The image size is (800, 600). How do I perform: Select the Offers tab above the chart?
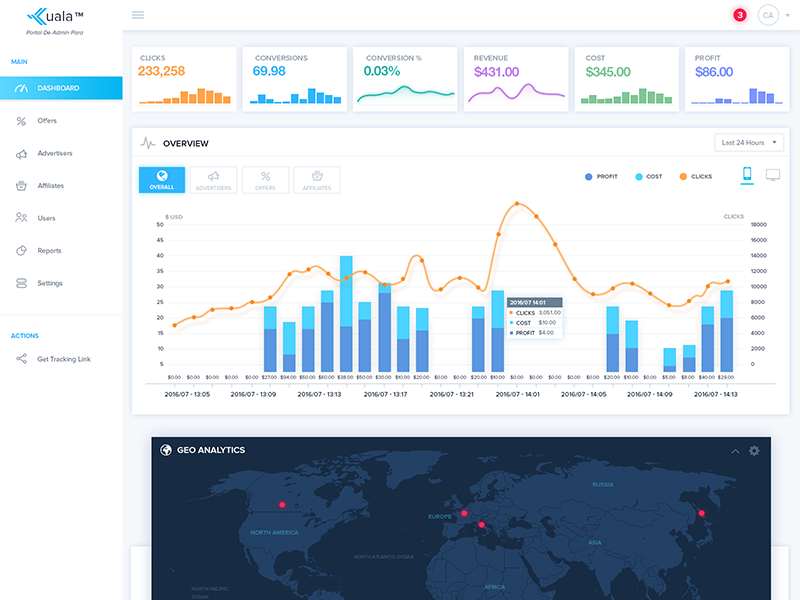pyautogui.click(x=265, y=179)
